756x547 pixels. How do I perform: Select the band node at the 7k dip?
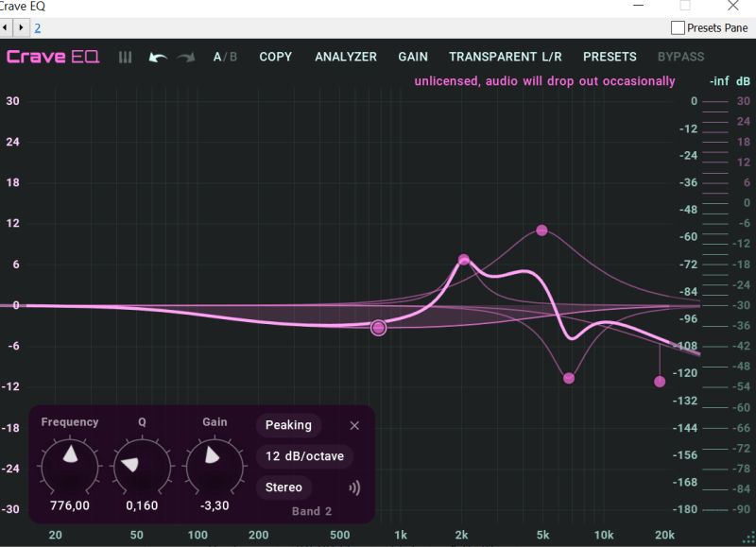point(569,378)
